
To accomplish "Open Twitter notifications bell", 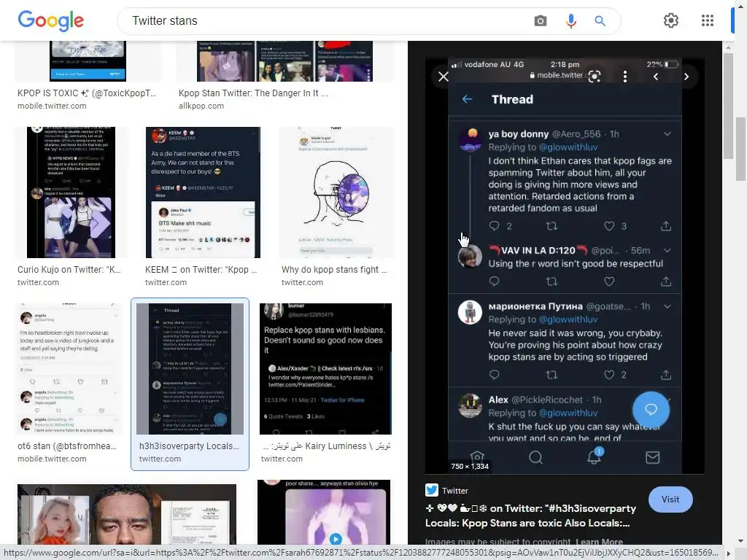I will [x=594, y=456].
